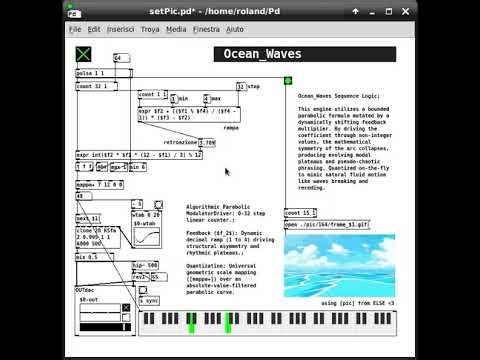Click the 'using [pic] from ELSE <3' comment
The height and width of the screenshot is (360, 480).
(358, 303)
